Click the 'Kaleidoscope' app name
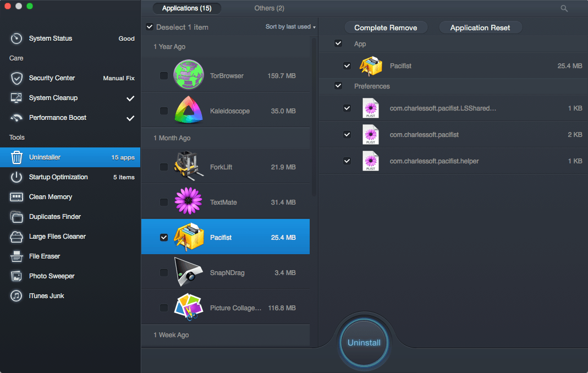Image resolution: width=588 pixels, height=373 pixels. point(230,111)
